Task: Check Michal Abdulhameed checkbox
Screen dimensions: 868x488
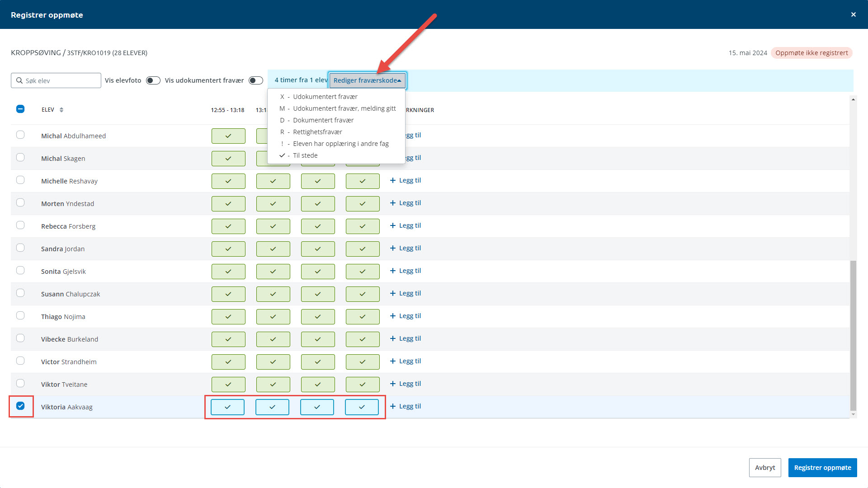Action: 20,135
